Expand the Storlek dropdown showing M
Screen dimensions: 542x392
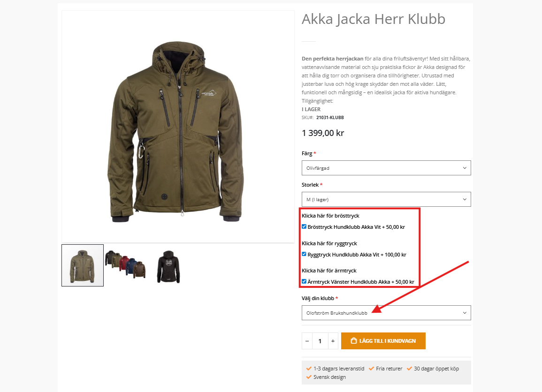386,199
